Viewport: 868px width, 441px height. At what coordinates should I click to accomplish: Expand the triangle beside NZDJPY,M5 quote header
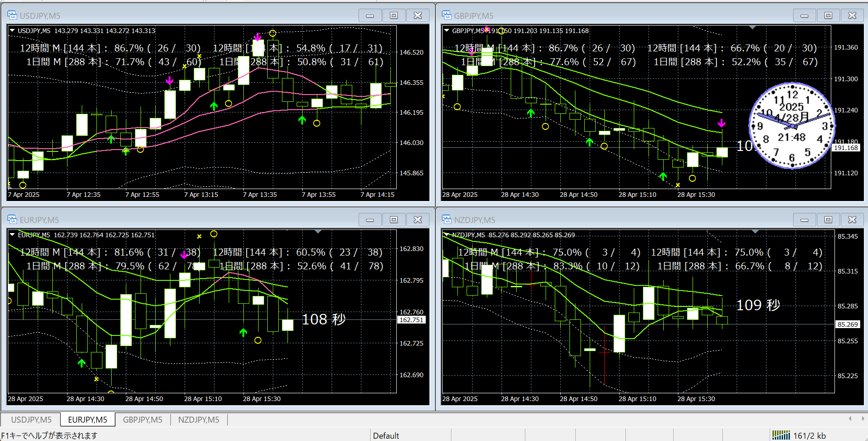click(446, 235)
